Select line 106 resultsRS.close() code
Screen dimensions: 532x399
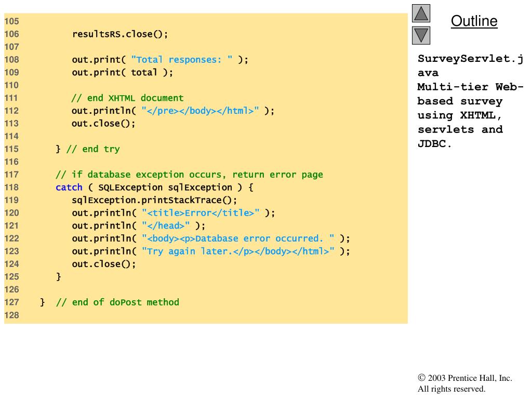[x=120, y=34]
